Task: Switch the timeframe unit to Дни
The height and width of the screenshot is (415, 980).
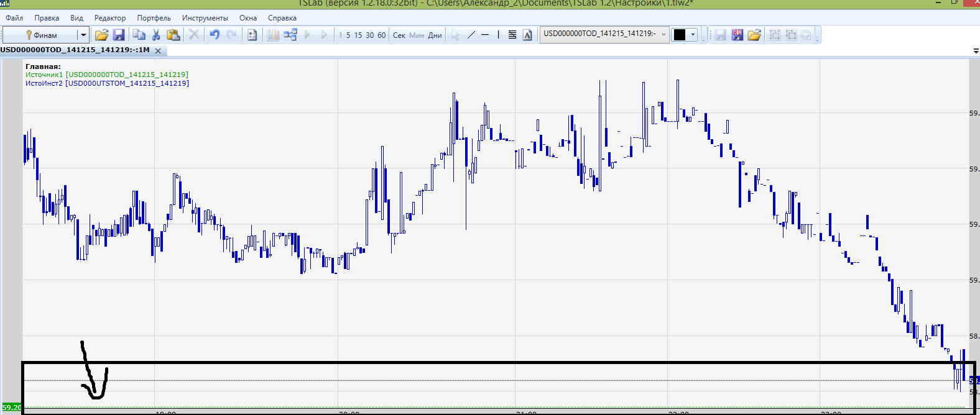Action: coord(435,35)
